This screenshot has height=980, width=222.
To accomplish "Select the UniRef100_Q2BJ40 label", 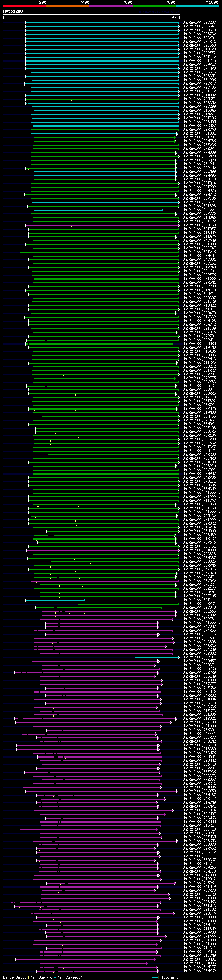I will click(x=199, y=913).
